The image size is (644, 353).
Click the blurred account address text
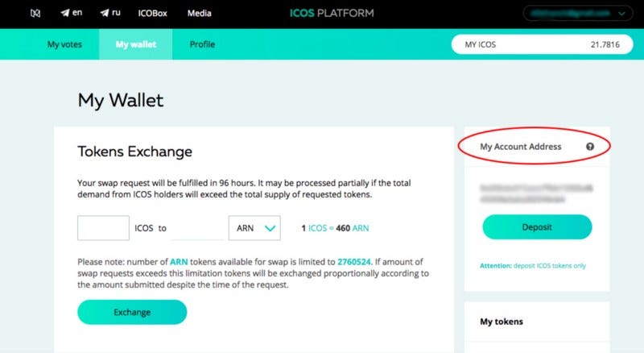pos(536,193)
